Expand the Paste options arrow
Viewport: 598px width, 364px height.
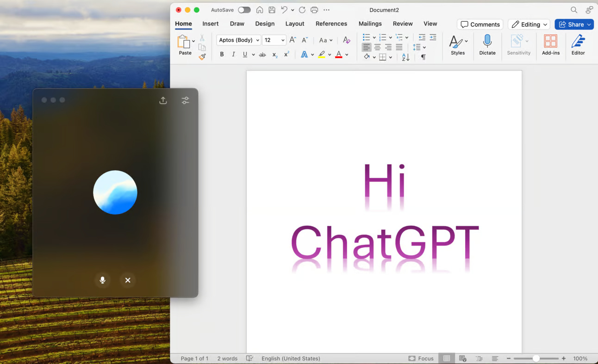193,41
